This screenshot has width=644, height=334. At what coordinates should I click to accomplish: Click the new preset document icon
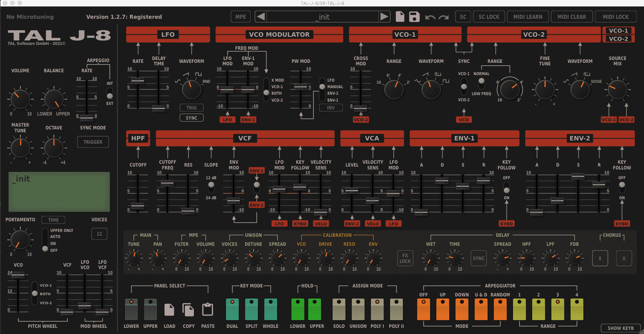(400, 17)
